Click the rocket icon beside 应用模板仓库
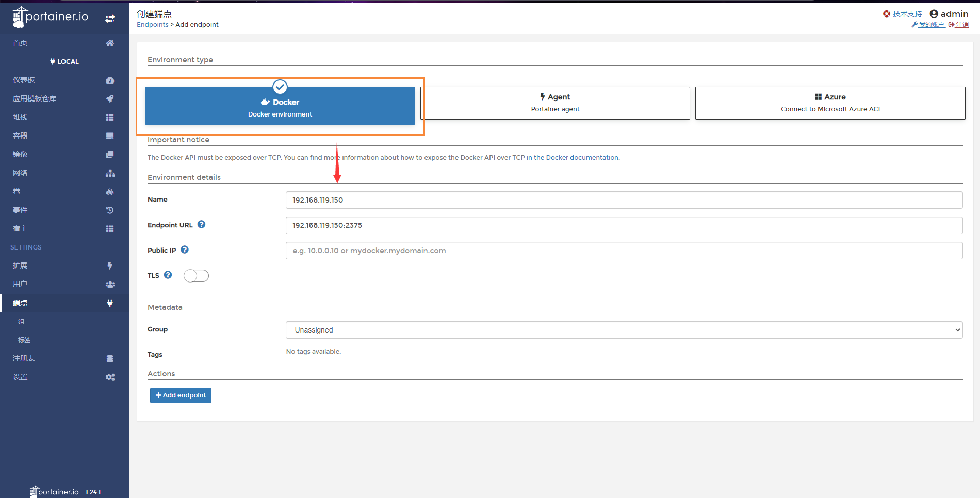Viewport: 980px width, 498px height. (110, 98)
